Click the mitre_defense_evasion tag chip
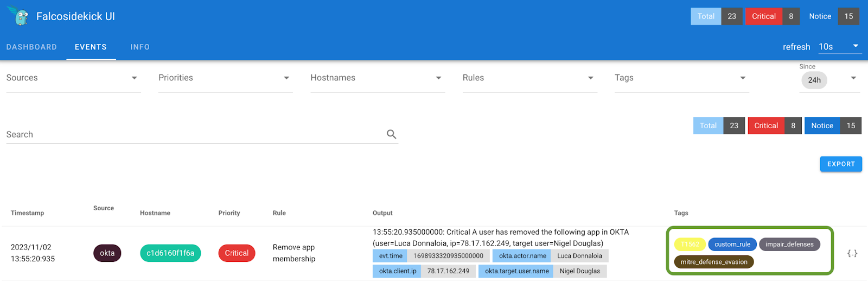The image size is (868, 282). coord(713,262)
